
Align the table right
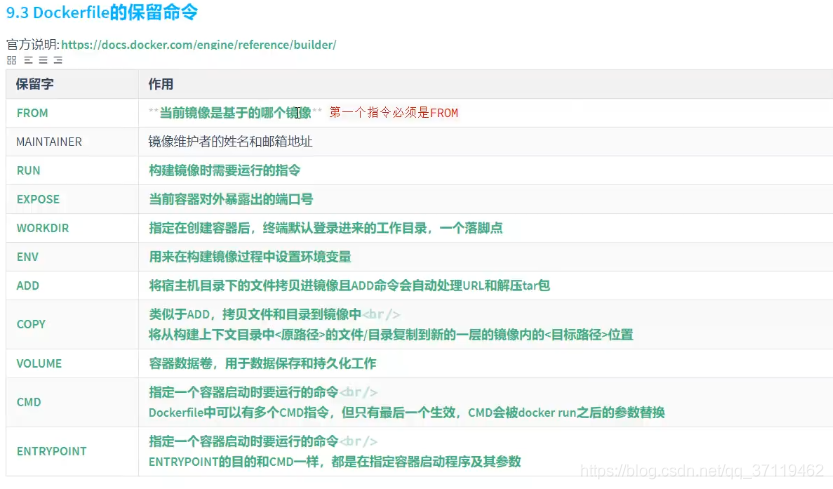[x=58, y=60]
